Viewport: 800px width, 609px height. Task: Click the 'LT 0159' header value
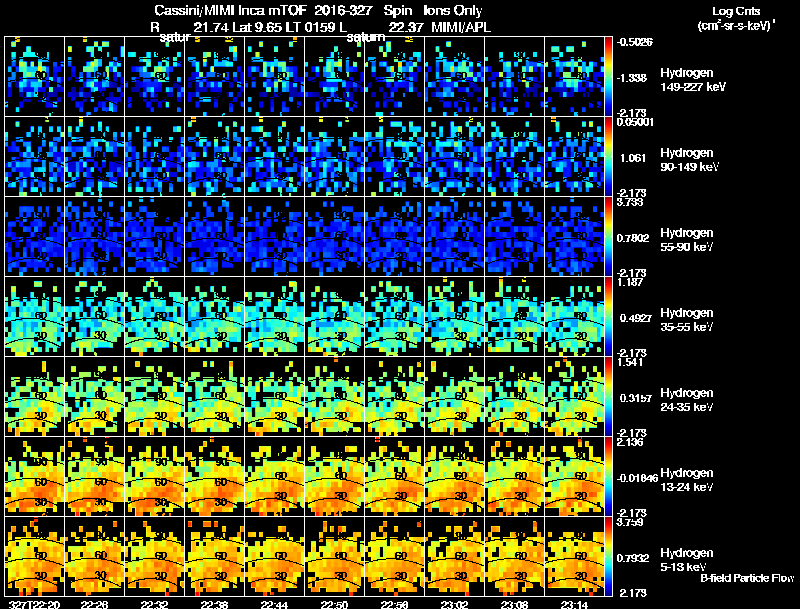tap(307, 27)
